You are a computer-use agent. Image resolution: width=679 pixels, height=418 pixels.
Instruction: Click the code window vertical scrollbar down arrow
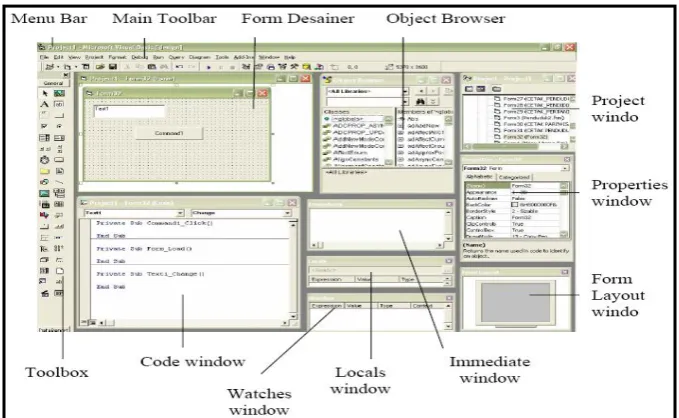pyautogui.click(x=293, y=317)
